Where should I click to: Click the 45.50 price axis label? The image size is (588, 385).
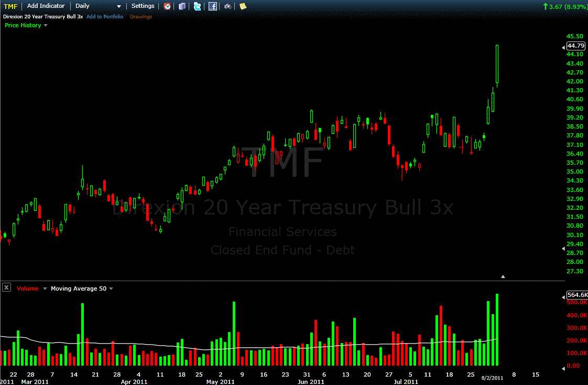pos(575,36)
